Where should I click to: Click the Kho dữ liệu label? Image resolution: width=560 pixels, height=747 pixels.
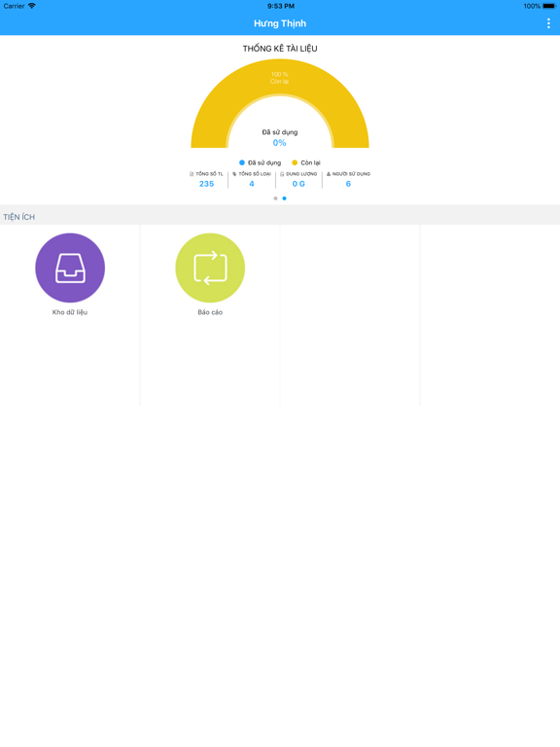coord(70,312)
